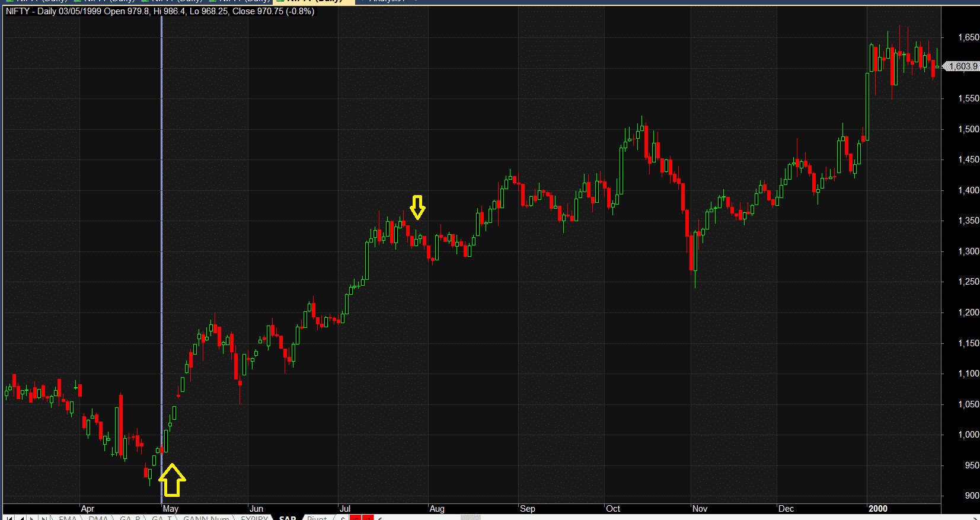The width and height of the screenshot is (980, 520).
Task: Switch to the Analysis document tab
Action: point(387,1)
